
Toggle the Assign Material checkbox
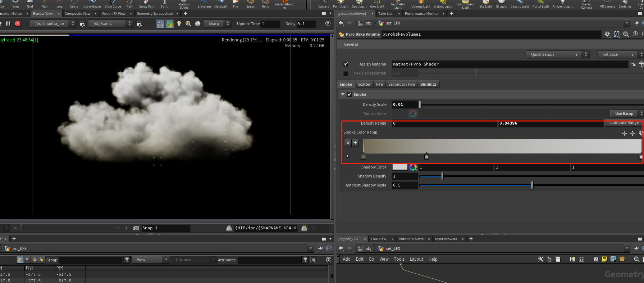pos(346,64)
